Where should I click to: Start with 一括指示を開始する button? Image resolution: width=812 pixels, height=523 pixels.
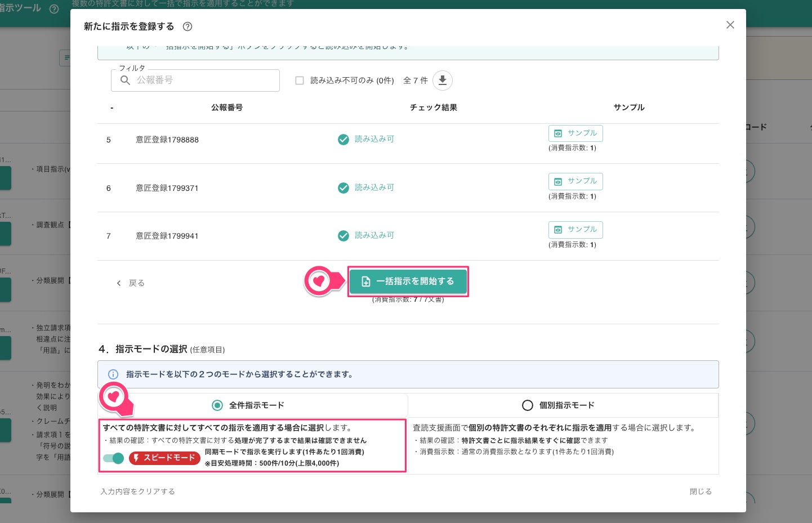click(x=408, y=281)
